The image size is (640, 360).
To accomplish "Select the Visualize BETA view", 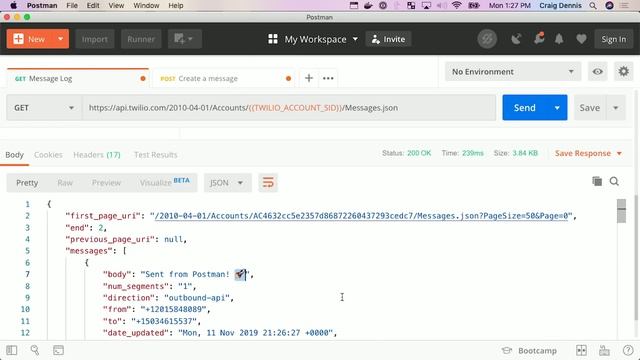I will coord(164,182).
